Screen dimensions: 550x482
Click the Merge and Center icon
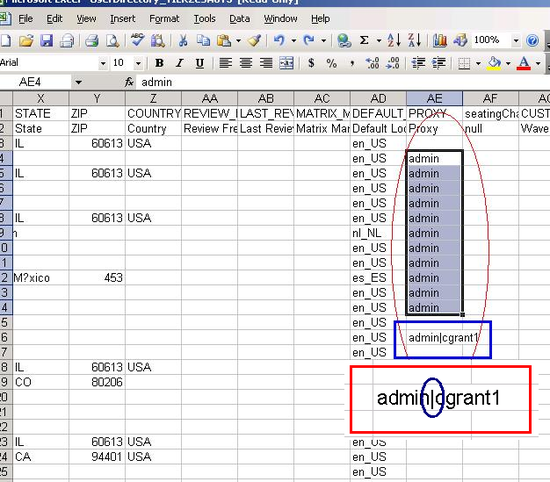286,63
